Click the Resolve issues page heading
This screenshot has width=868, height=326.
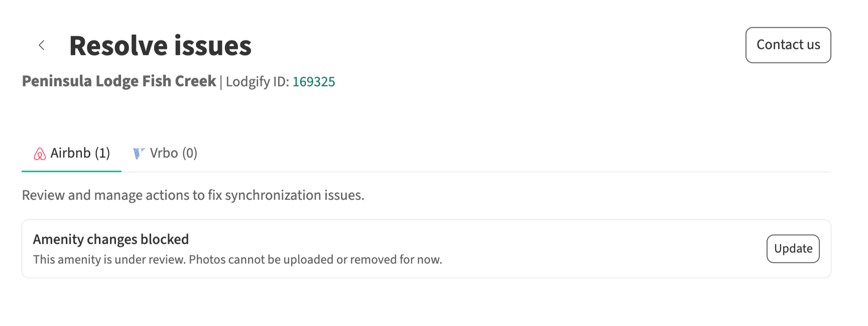point(160,46)
